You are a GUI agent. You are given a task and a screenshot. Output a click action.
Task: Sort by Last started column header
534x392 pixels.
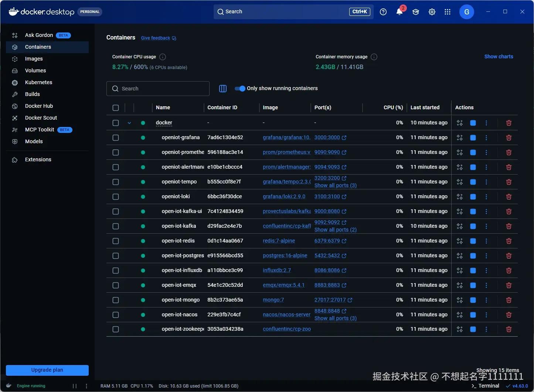425,108
